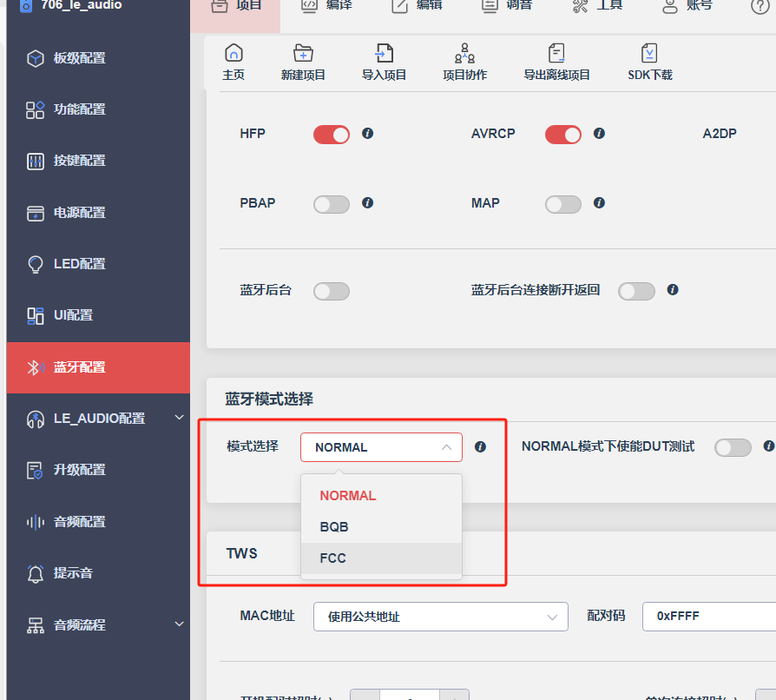Open 升级配置 in the sidebar
Viewport: 776px width, 700px height.
click(x=98, y=470)
